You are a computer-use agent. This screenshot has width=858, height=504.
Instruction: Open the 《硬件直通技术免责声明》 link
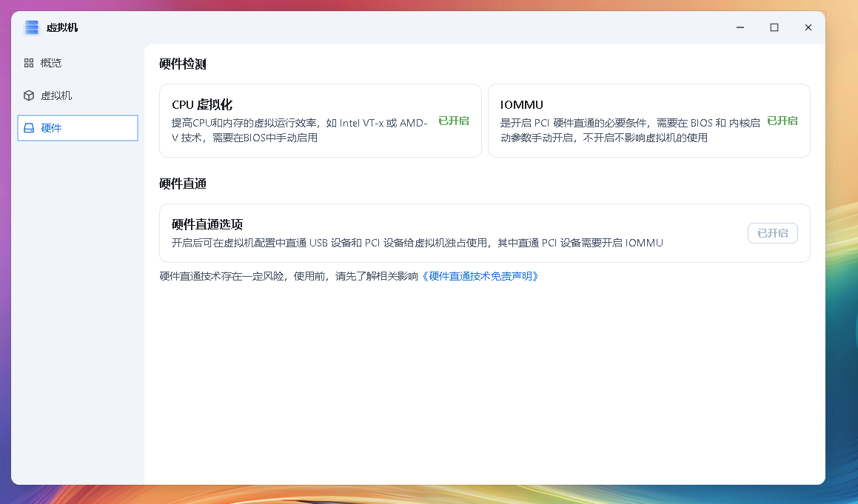[479, 276]
